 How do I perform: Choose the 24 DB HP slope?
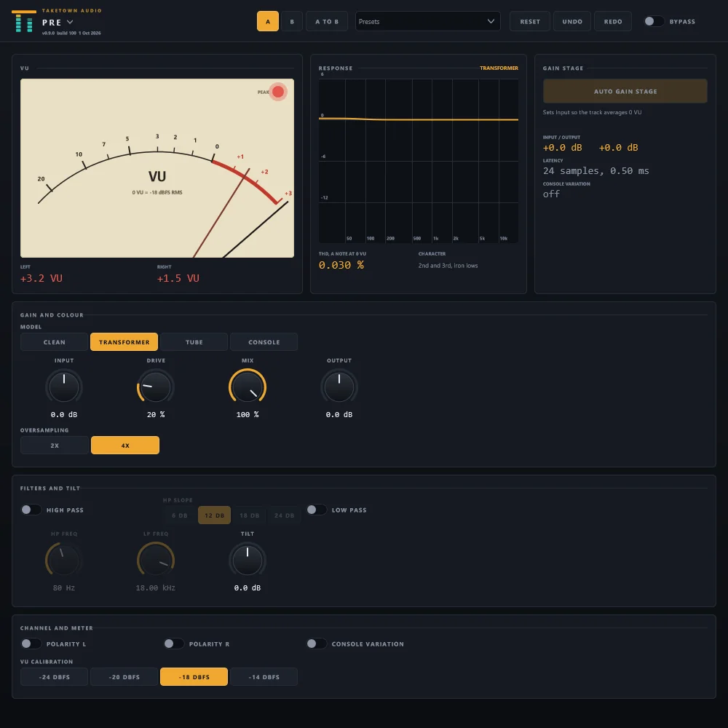[x=284, y=515]
